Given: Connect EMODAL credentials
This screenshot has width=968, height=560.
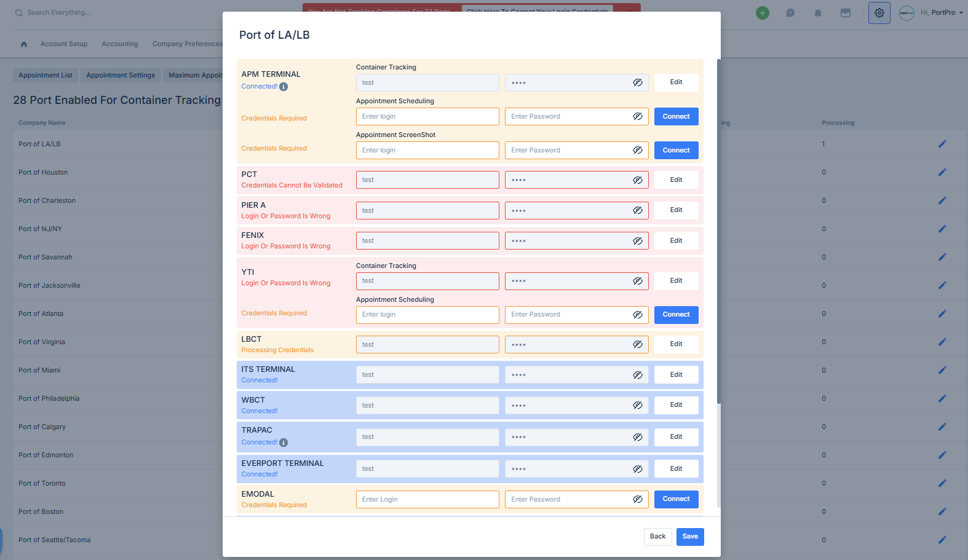Looking at the screenshot, I should coord(676,499).
